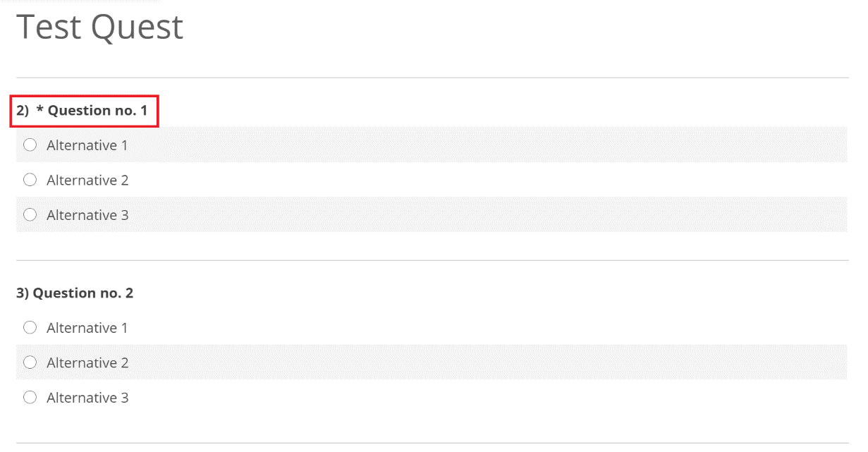Click the "Alternative 1" label text in Question no. 2
Viewport: 868px width, 452px height.
[x=87, y=328]
